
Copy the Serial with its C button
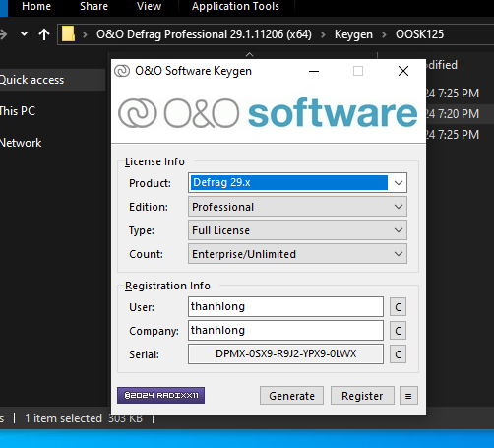[x=398, y=354]
